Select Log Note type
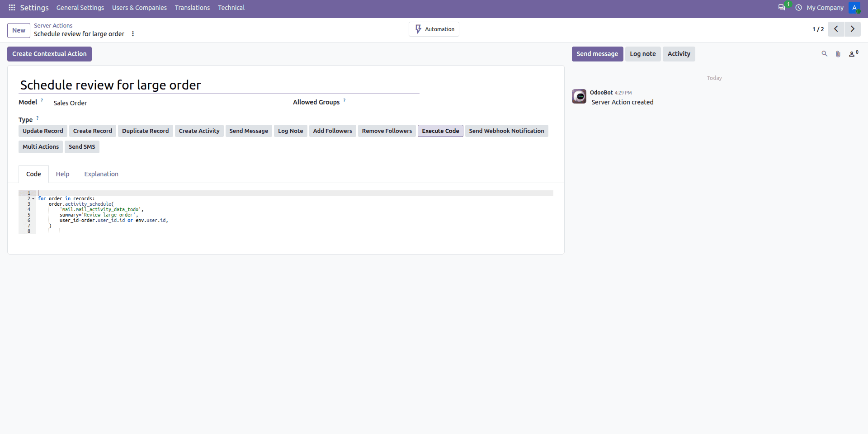This screenshot has width=868, height=434. [291, 131]
